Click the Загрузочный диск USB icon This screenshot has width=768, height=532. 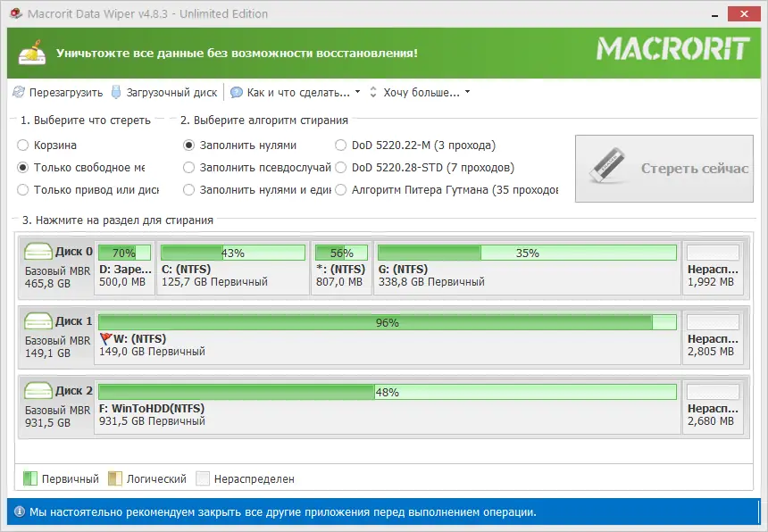(x=116, y=92)
